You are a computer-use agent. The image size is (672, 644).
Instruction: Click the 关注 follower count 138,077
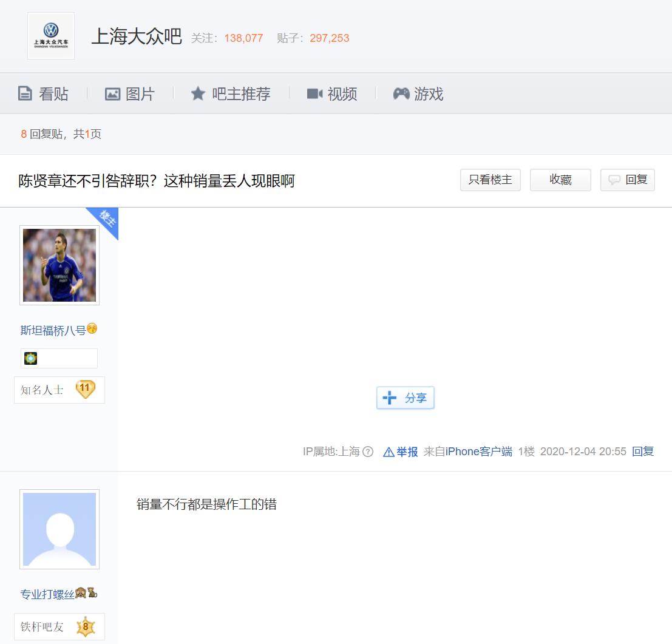[243, 37]
